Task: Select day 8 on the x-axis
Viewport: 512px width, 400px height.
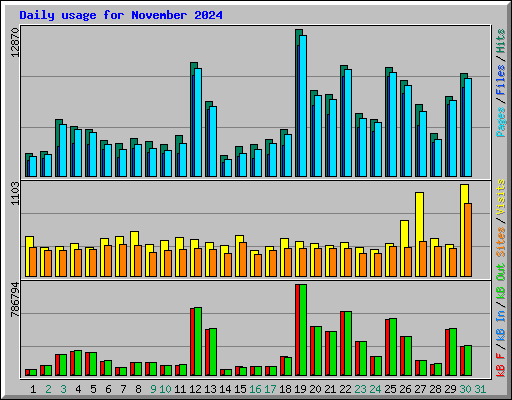Action: point(138,389)
